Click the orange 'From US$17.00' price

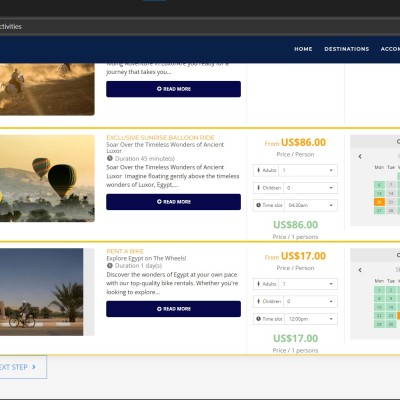coord(295,256)
